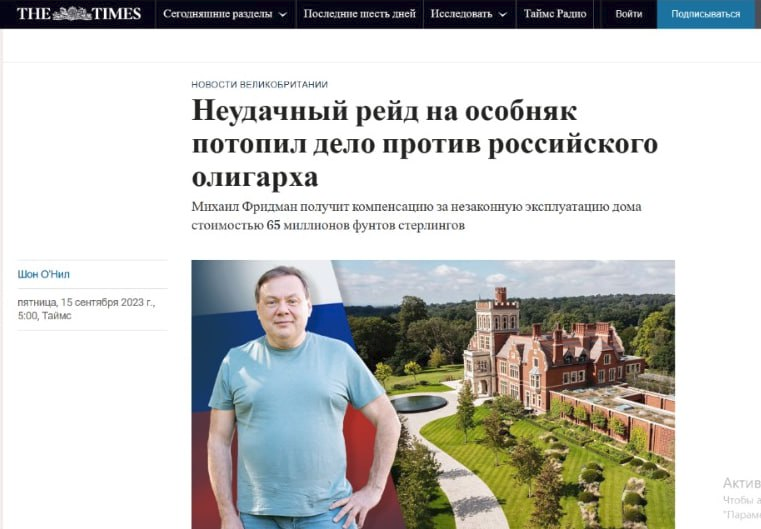Expand the Сегодняшние разделы dropdown
The width and height of the screenshot is (761, 529).
tap(225, 14)
